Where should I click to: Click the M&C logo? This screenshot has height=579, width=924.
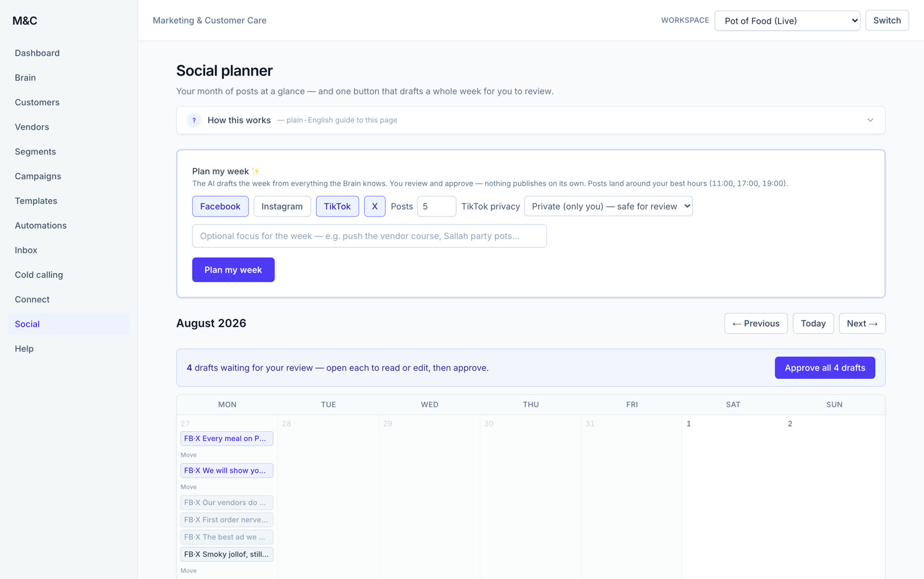point(25,21)
